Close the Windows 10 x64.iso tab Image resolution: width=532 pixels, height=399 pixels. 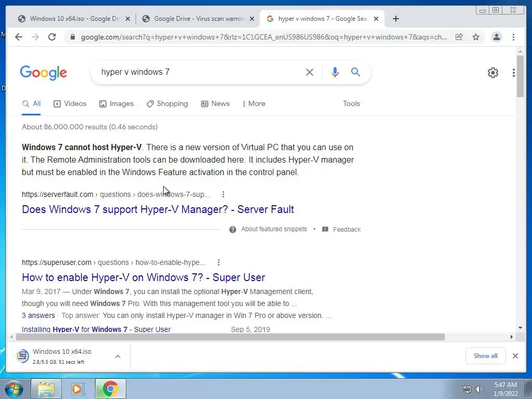pyautogui.click(x=128, y=19)
